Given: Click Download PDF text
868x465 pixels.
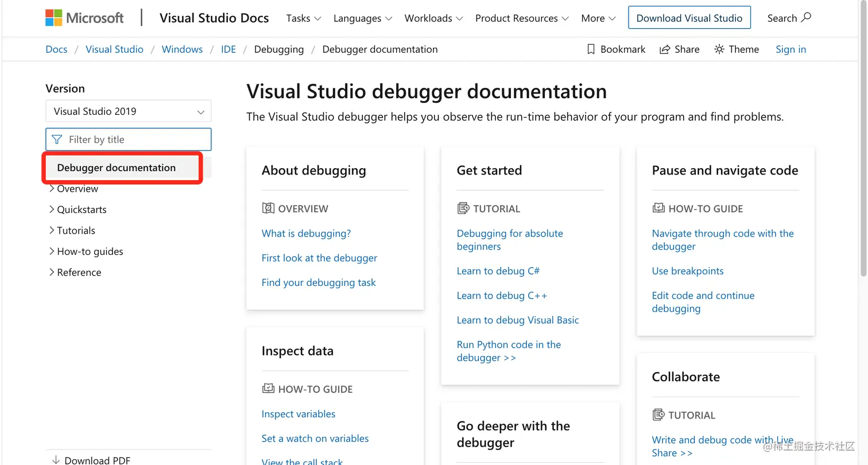Looking at the screenshot, I should tap(98, 460).
